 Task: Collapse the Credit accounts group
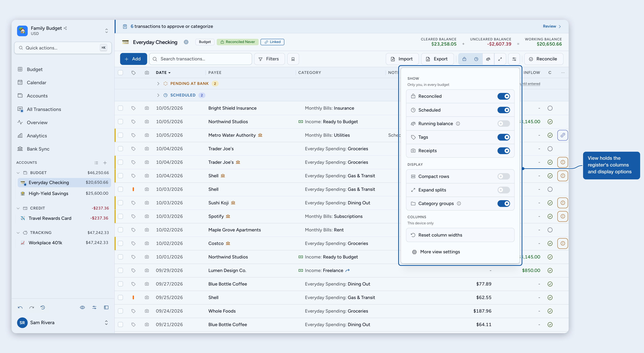pos(18,208)
